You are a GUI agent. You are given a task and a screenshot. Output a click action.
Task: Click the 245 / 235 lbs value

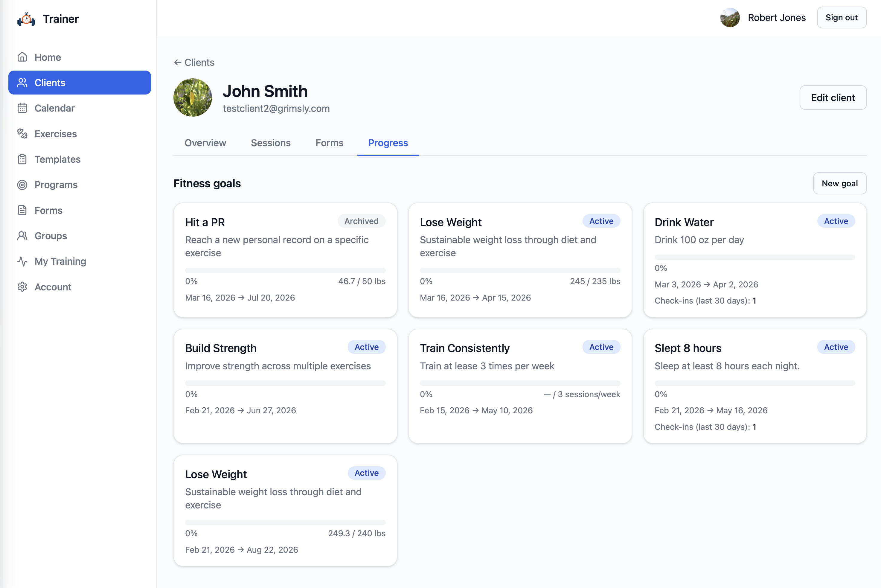point(595,281)
